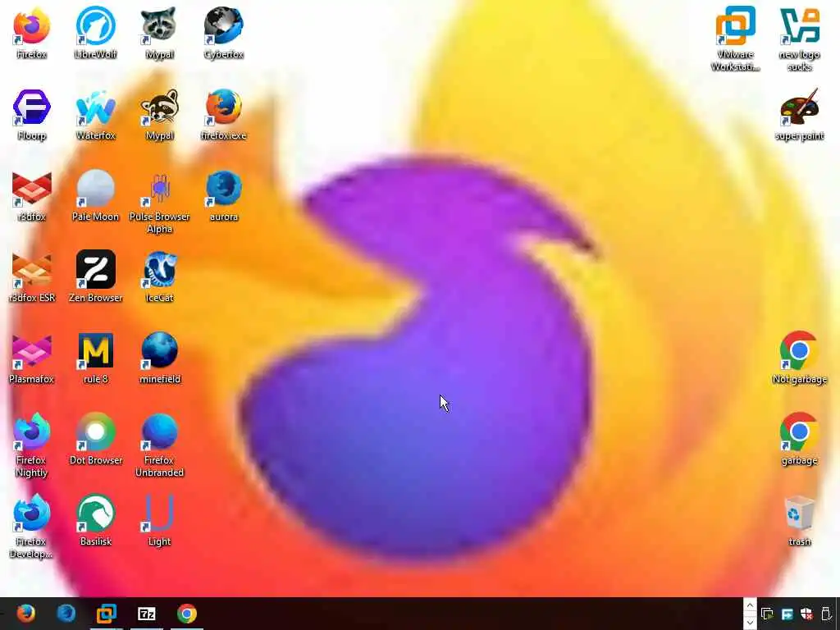Open the Firefox desktop shortcut
The width and height of the screenshot is (840, 630).
coord(32,33)
